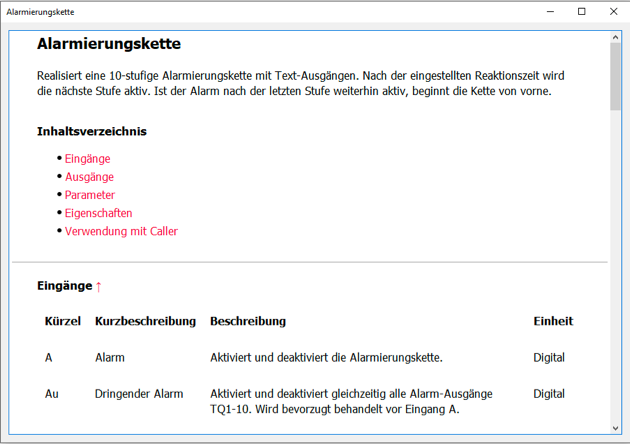
Task: Maximize the Alarmierungskette help window
Action: [x=582, y=12]
